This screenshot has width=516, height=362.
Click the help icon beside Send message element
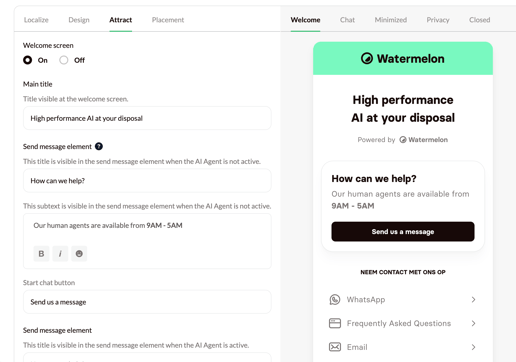coord(99,146)
